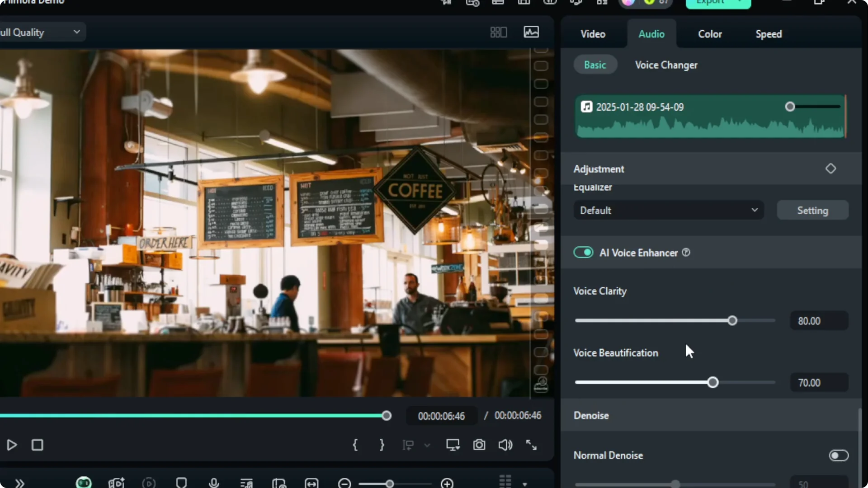Open the Equalizer Default dropdown

(x=669, y=210)
